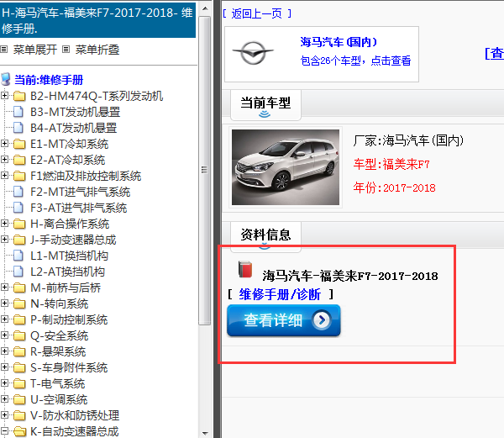
Task: Click the folder icon beside U-空调系统
Action: (x=19, y=399)
